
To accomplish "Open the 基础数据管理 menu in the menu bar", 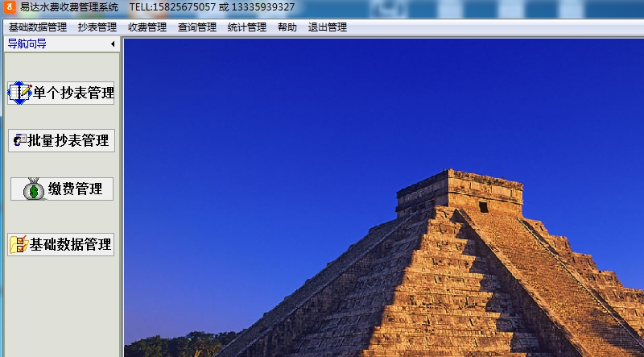I will tap(38, 27).
